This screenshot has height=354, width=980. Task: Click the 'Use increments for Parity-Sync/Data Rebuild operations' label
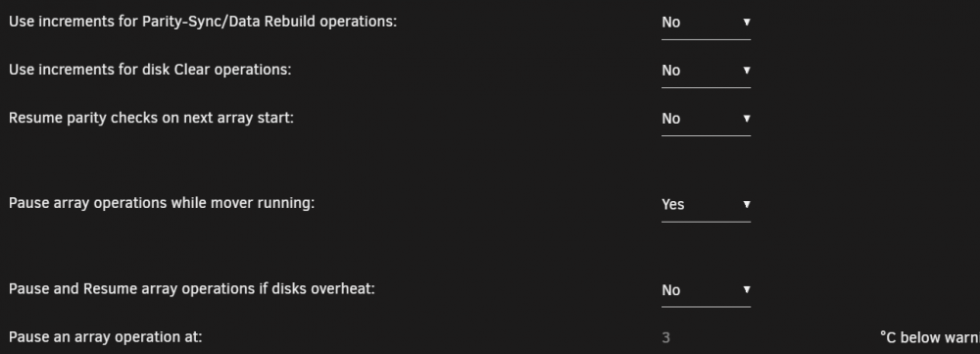pyautogui.click(x=203, y=22)
